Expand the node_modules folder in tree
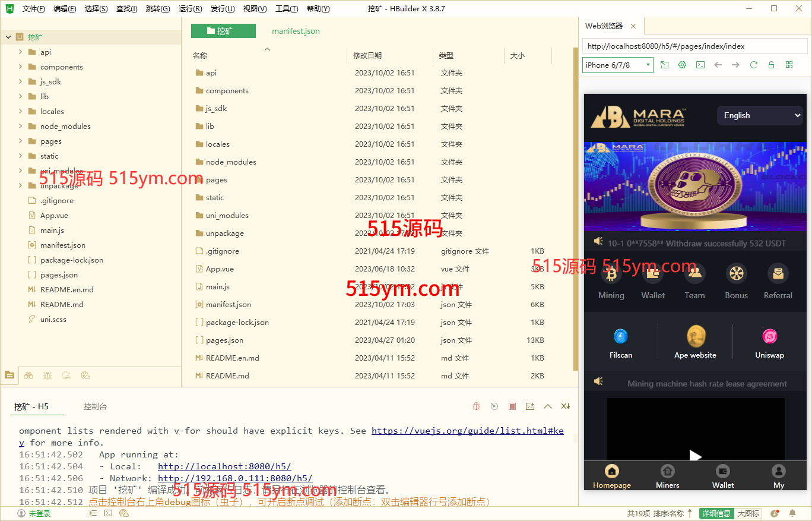This screenshot has height=521, width=812. [20, 126]
